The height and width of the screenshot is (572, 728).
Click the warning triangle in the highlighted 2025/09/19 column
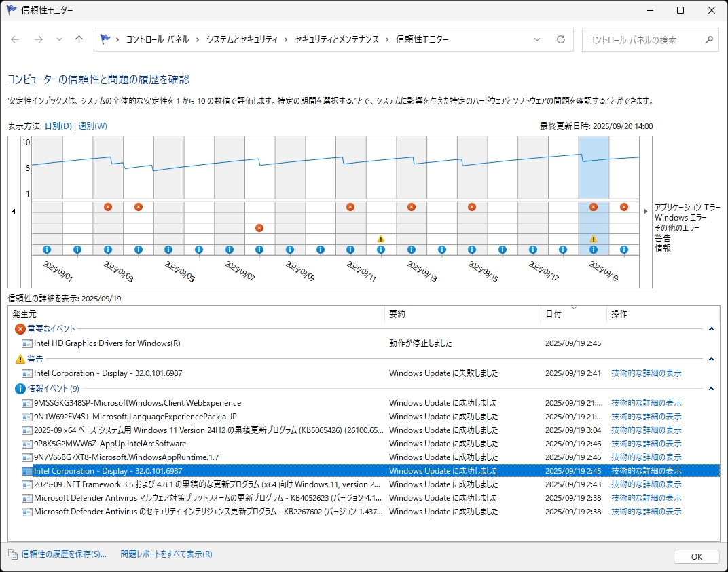coord(594,239)
